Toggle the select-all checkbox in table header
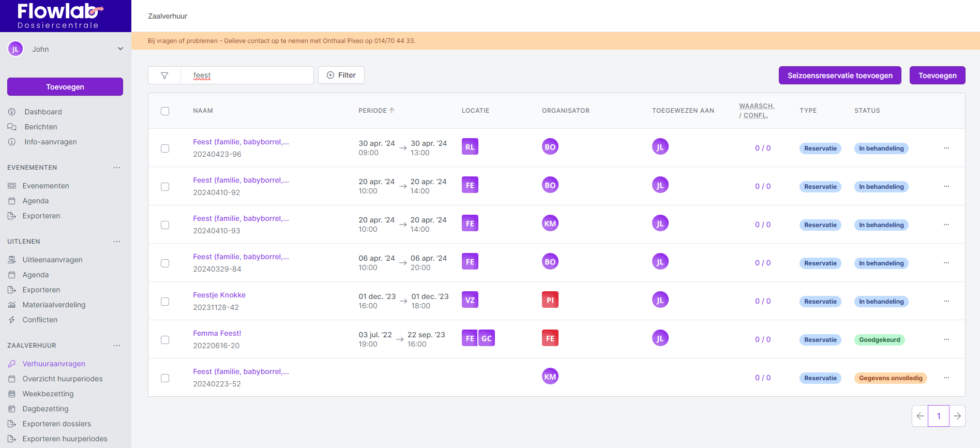Image resolution: width=980 pixels, height=448 pixels. 165,111
